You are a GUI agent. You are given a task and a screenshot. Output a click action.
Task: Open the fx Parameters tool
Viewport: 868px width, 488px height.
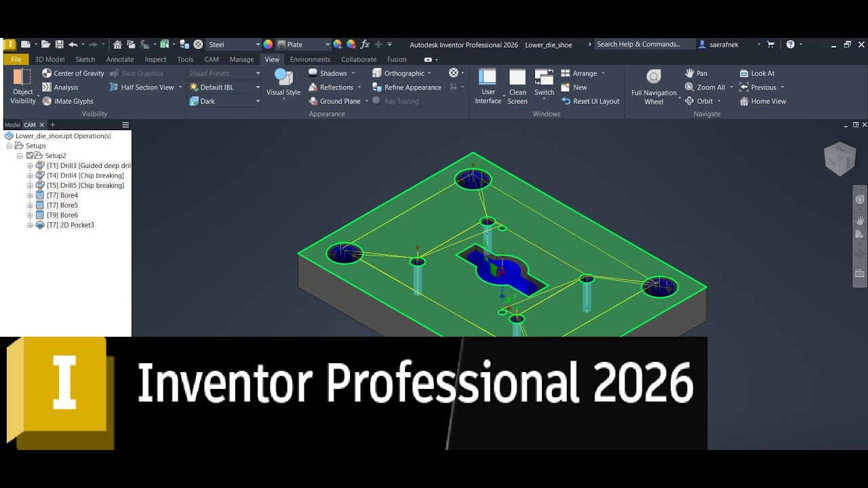[365, 44]
